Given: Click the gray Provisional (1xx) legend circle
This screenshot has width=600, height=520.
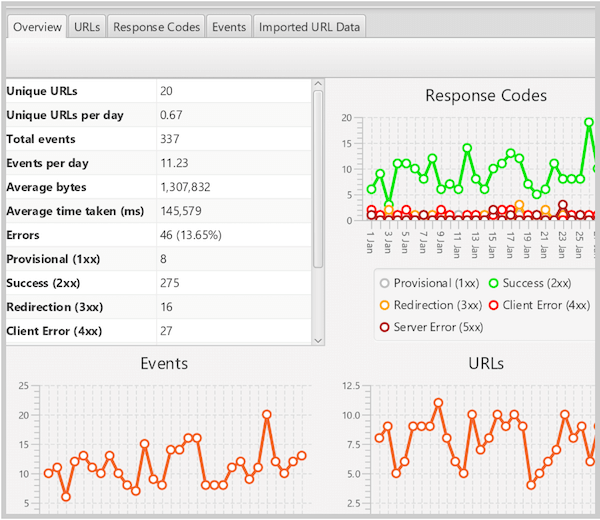Looking at the screenshot, I should 383,283.
